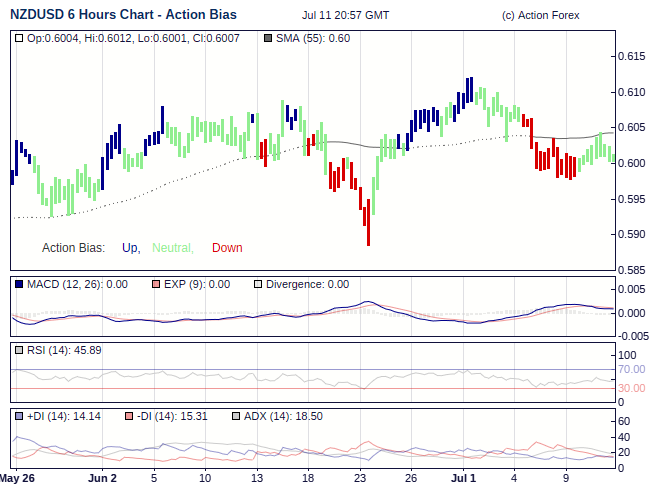Click the white OHLC legend swatch

click(20, 38)
